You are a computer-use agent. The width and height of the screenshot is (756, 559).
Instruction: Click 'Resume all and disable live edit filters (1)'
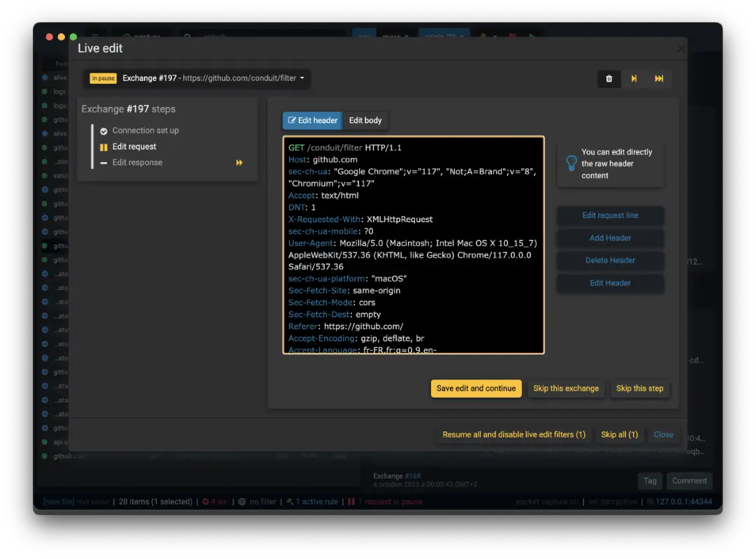click(x=514, y=435)
